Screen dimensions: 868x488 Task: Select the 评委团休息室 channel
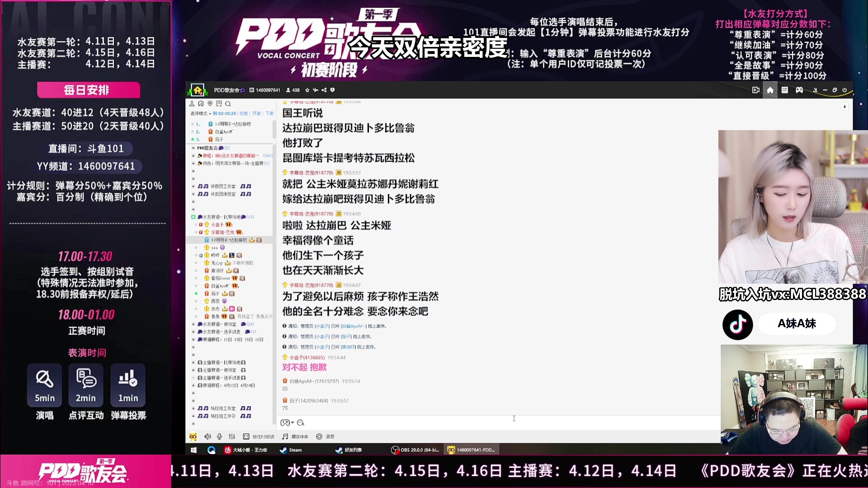click(x=224, y=194)
